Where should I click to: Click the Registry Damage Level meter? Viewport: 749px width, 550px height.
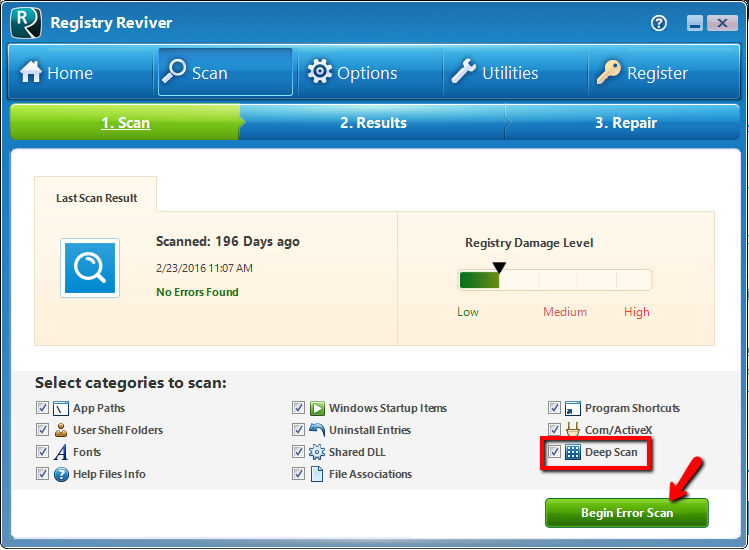[x=555, y=280]
